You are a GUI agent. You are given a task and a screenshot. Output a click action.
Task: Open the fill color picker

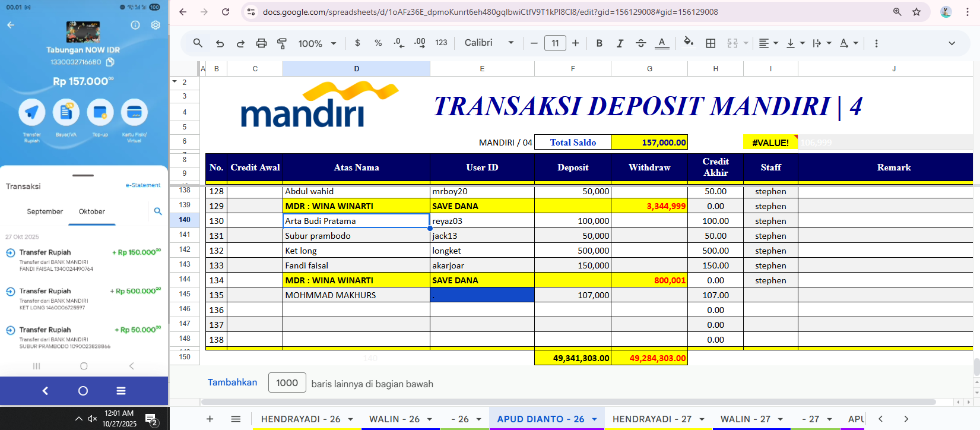pyautogui.click(x=689, y=42)
